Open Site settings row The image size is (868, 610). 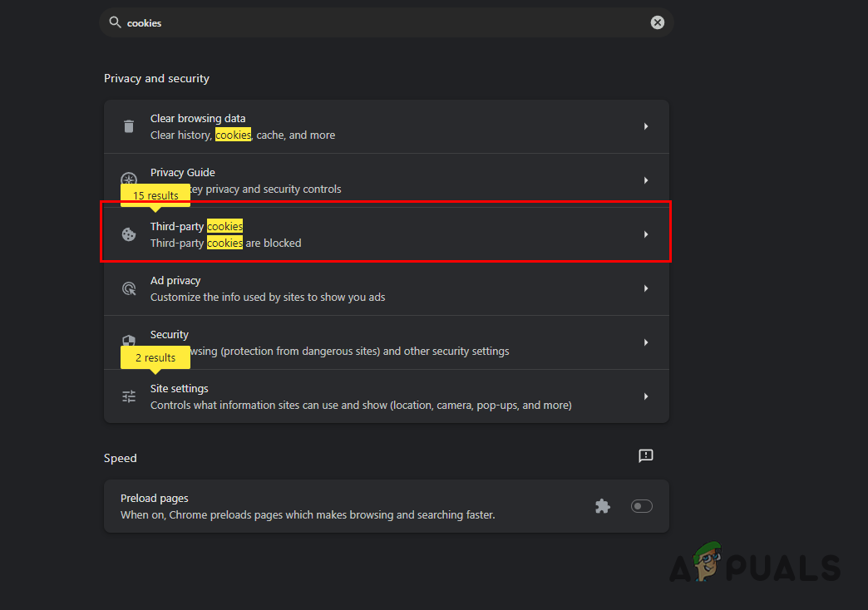pyautogui.click(x=387, y=396)
